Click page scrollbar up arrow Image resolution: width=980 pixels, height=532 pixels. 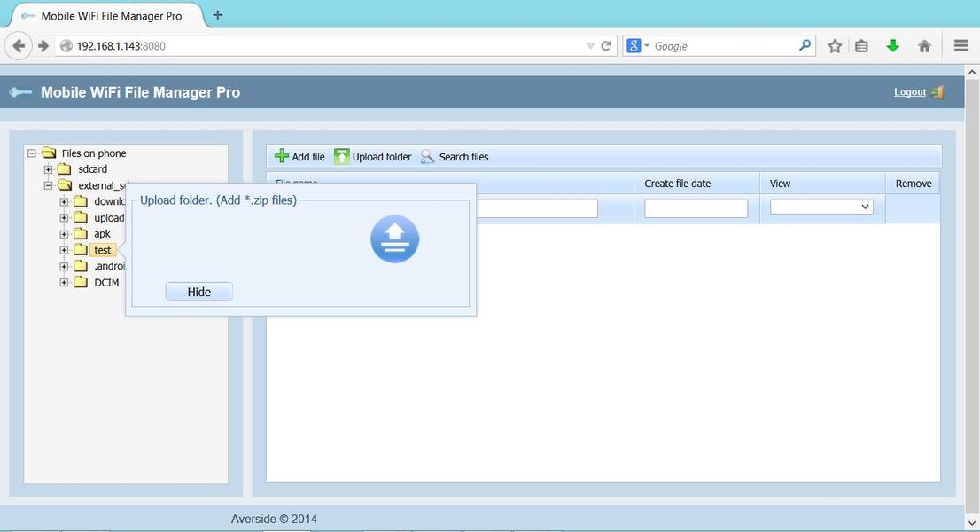click(x=972, y=73)
